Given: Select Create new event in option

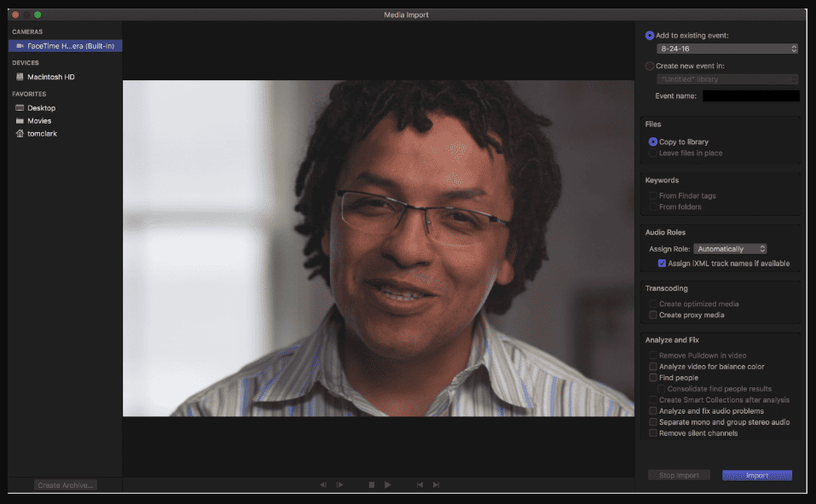Looking at the screenshot, I should 650,67.
